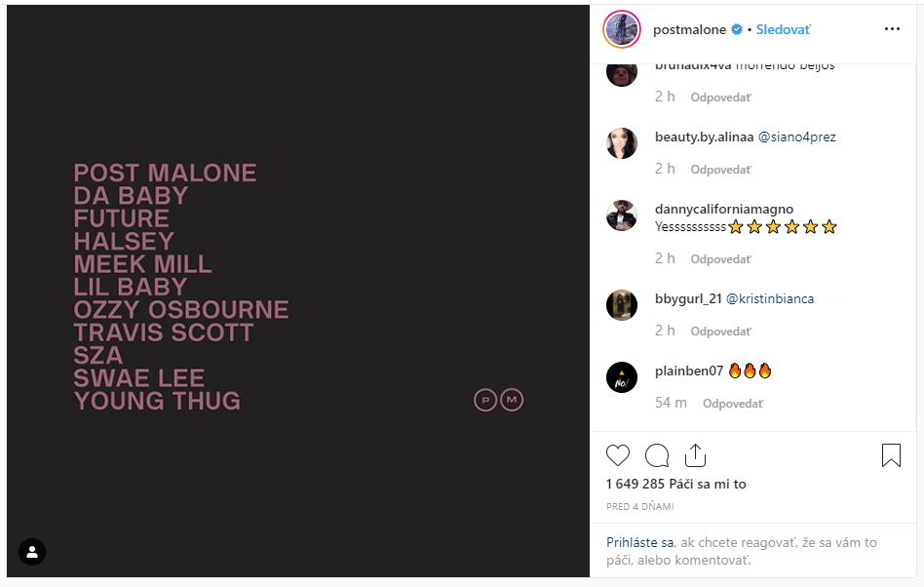Image resolution: width=924 pixels, height=587 pixels.
Task: Open postmalone username link
Action: [x=689, y=29]
